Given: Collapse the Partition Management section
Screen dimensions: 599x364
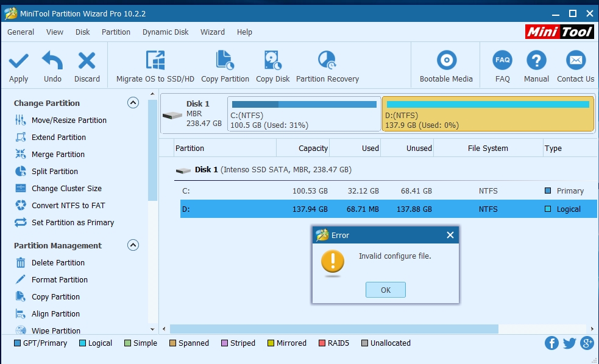Looking at the screenshot, I should pyautogui.click(x=133, y=245).
